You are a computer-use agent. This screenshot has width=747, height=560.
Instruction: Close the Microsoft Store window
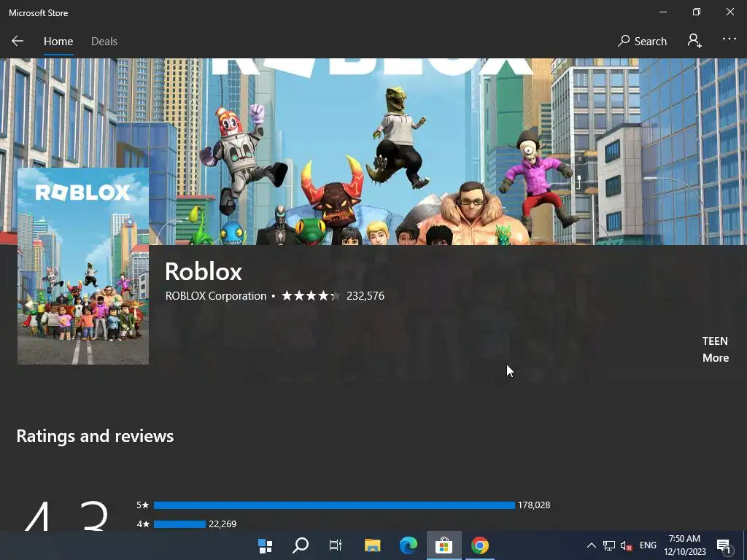[729, 12]
